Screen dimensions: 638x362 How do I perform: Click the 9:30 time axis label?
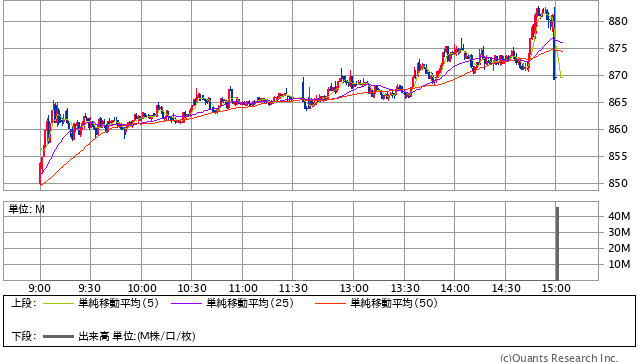point(90,288)
